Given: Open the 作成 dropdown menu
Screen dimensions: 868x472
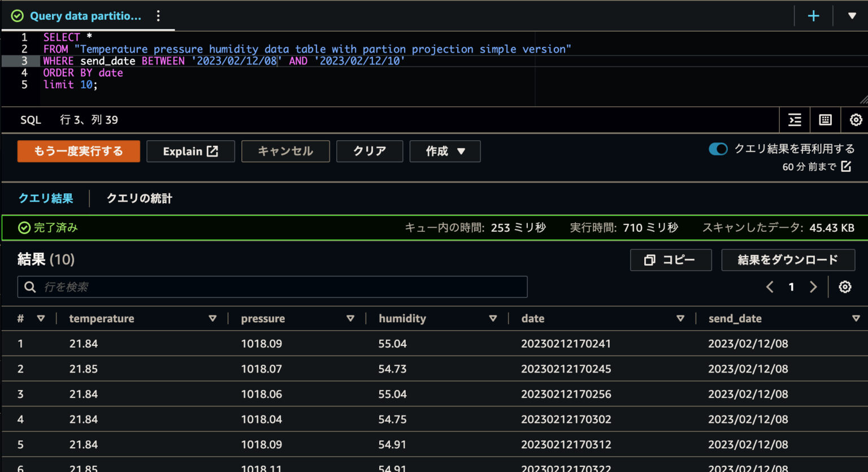Looking at the screenshot, I should [x=445, y=151].
